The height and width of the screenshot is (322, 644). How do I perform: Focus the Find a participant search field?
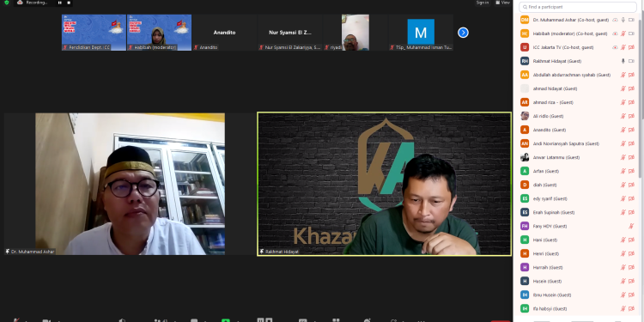tap(578, 7)
